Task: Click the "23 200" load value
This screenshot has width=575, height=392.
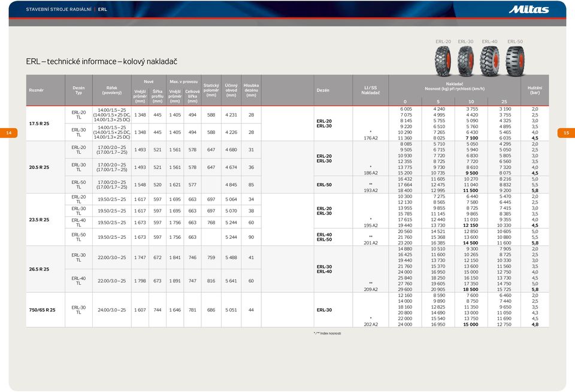Action: coord(405,243)
